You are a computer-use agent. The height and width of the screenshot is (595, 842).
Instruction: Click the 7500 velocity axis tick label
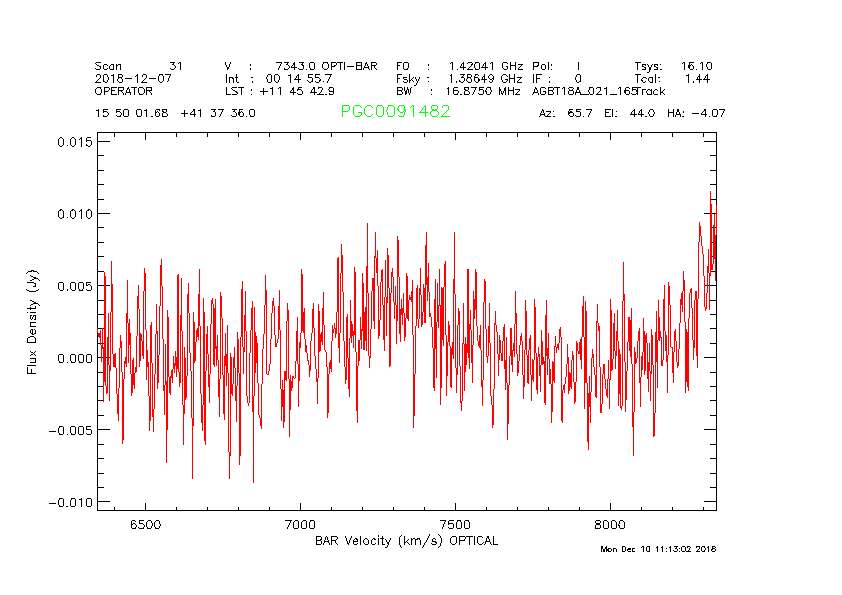(455, 524)
